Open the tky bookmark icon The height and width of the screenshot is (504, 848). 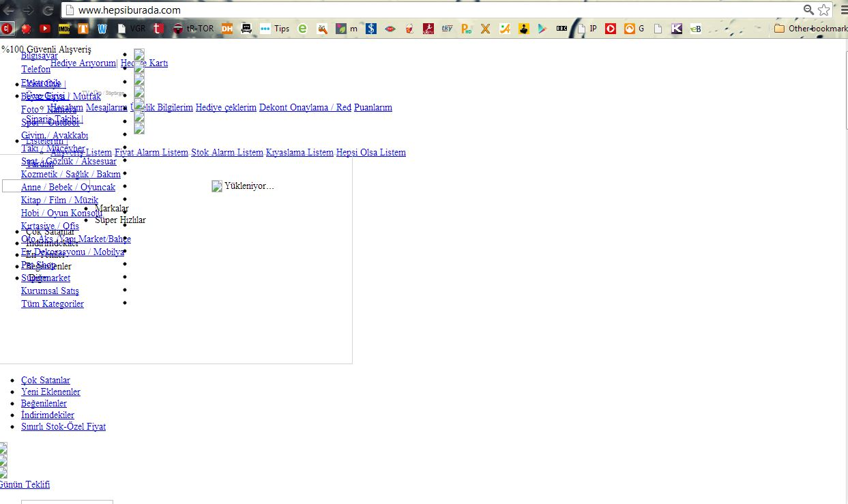448,29
